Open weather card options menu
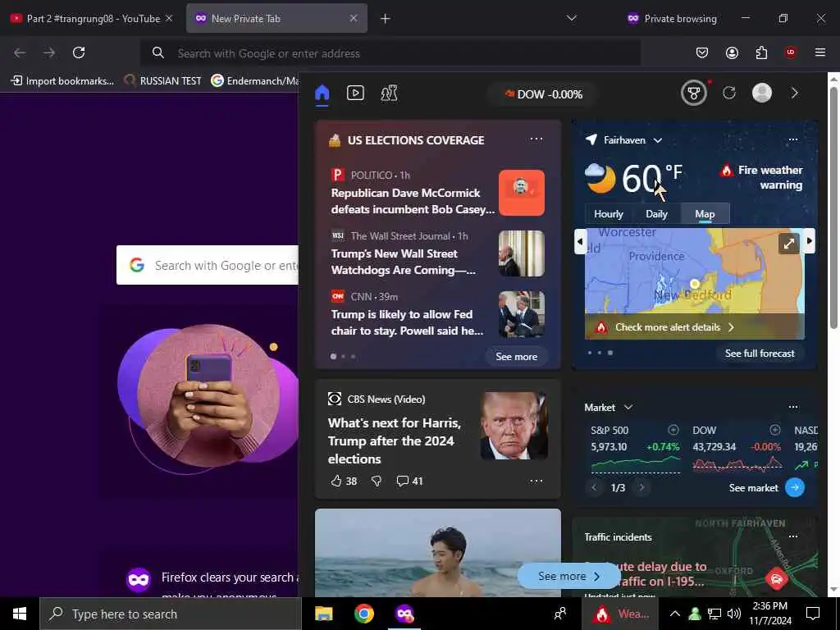This screenshot has width=840, height=630. click(793, 139)
